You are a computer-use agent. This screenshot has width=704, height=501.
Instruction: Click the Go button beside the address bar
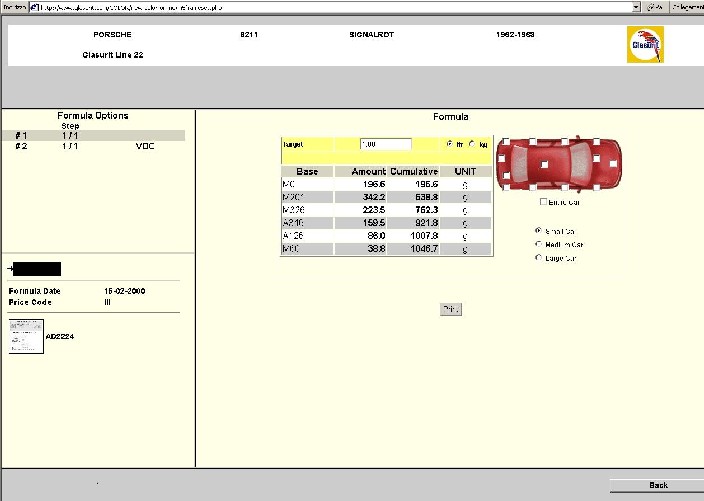656,7
